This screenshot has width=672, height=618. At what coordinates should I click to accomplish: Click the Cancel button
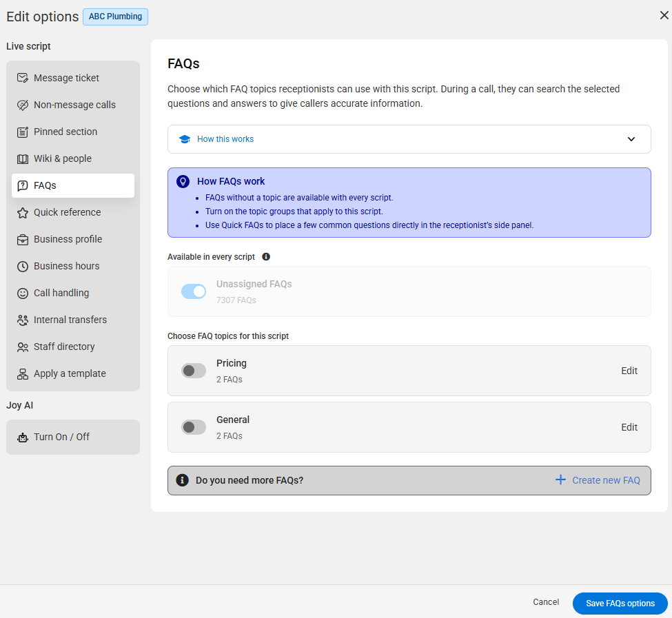tap(546, 602)
